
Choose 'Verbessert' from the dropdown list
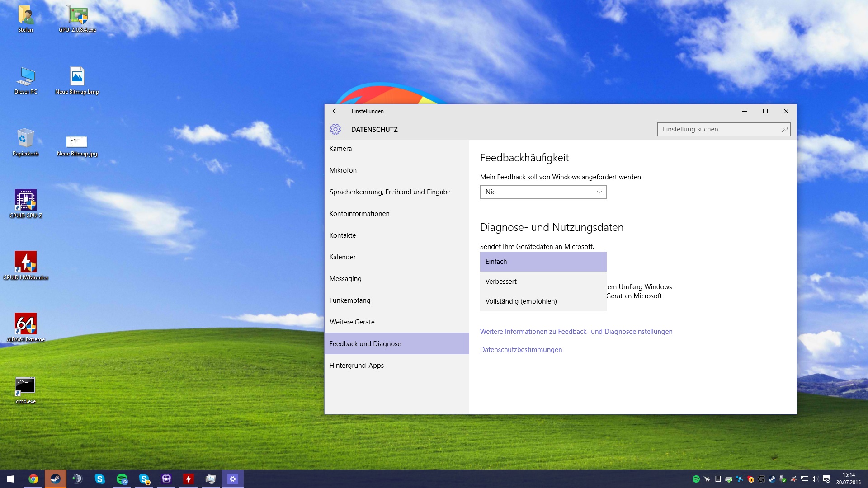pyautogui.click(x=543, y=282)
